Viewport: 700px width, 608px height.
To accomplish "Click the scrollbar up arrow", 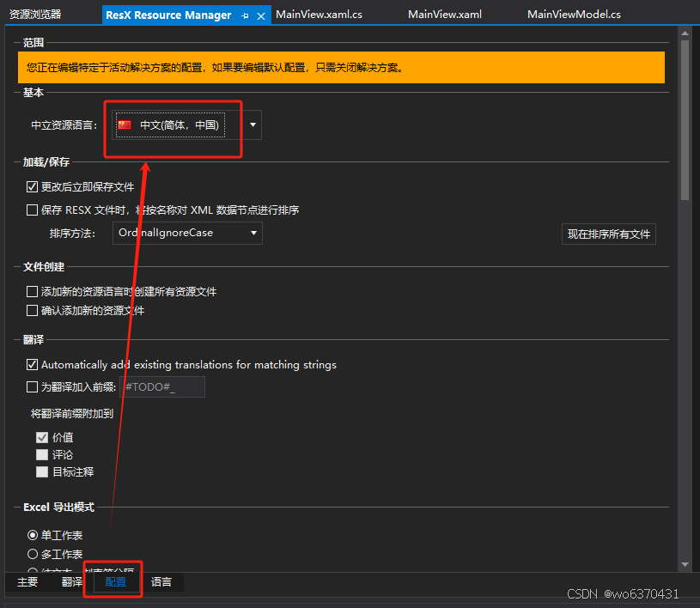I will click(685, 33).
